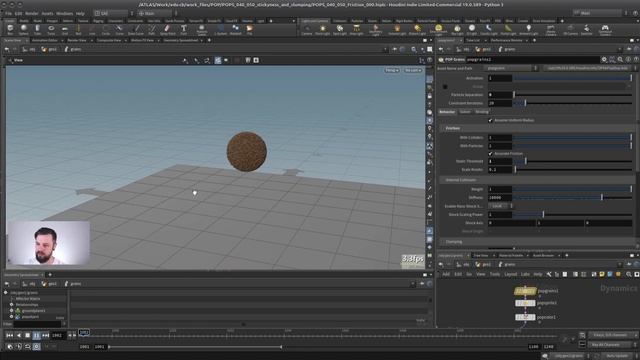Screen dimensions: 640x360
Task: Adjust the Shock Scaling Power slider
Action: point(573,214)
